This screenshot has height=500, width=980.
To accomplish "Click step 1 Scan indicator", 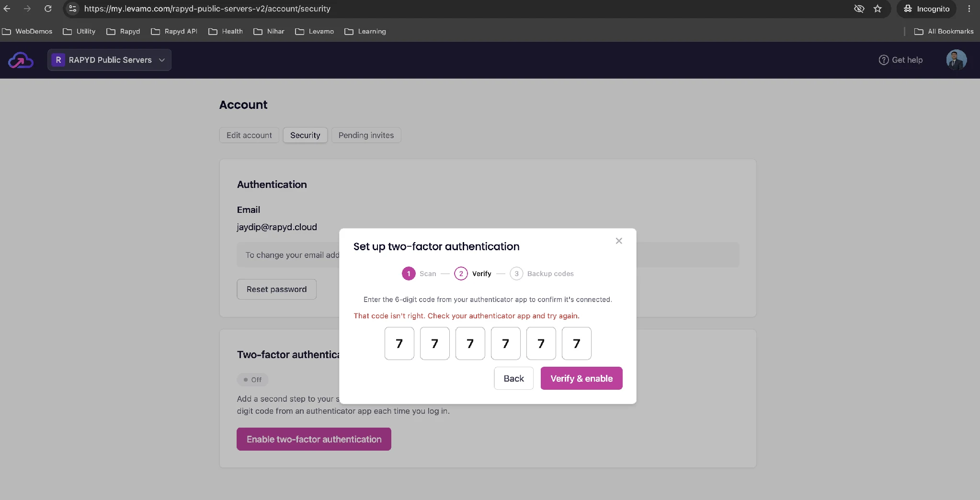I will 419,274.
